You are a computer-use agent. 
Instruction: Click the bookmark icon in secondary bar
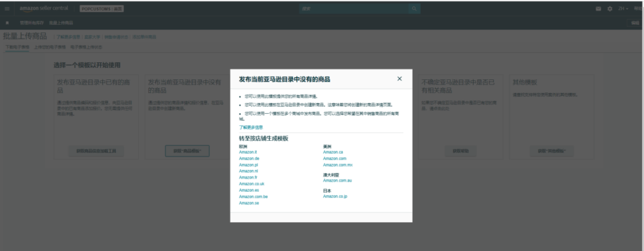(x=7, y=23)
